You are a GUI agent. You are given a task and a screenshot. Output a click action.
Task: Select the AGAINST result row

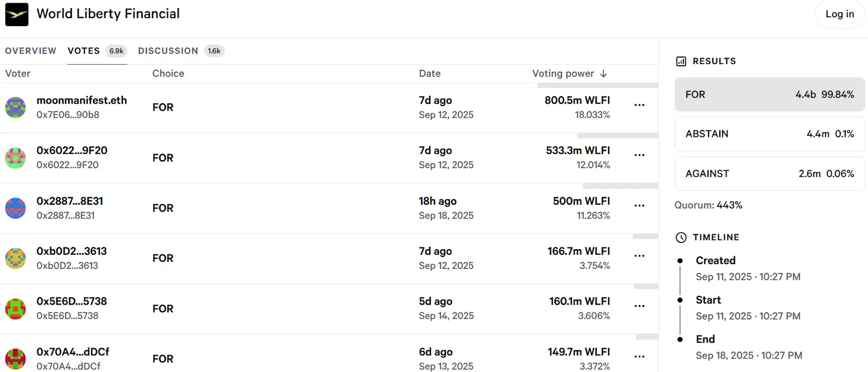[769, 174]
